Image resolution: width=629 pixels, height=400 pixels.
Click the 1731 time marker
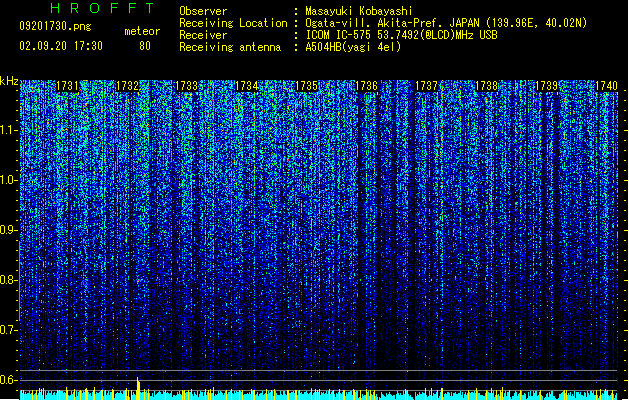[67, 86]
